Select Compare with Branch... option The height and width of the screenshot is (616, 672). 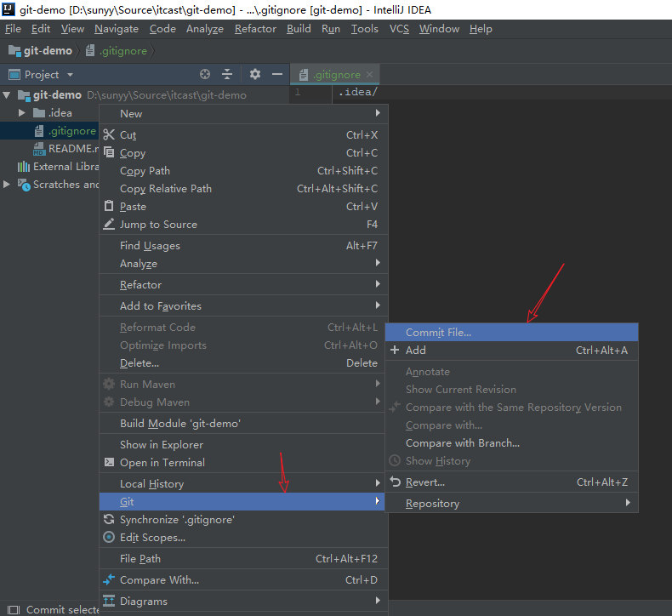462,443
